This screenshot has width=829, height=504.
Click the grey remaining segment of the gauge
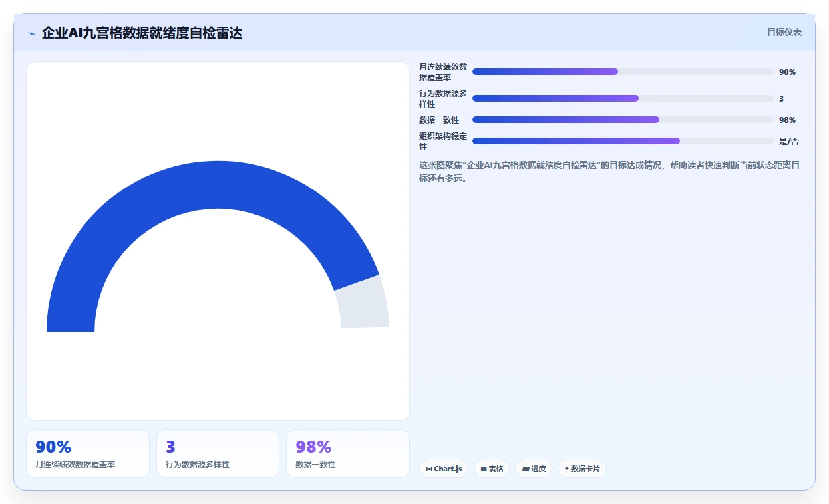(x=363, y=303)
